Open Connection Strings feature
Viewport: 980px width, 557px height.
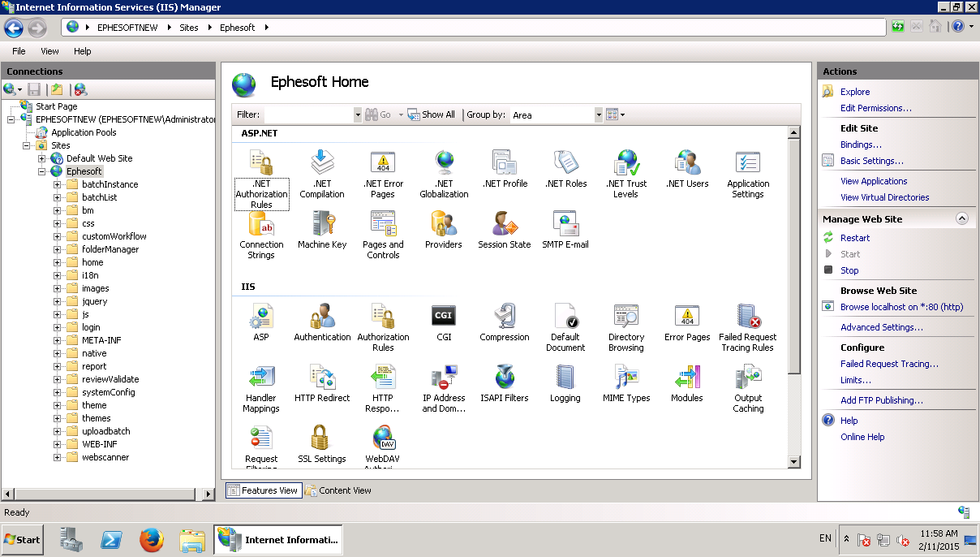(x=261, y=235)
